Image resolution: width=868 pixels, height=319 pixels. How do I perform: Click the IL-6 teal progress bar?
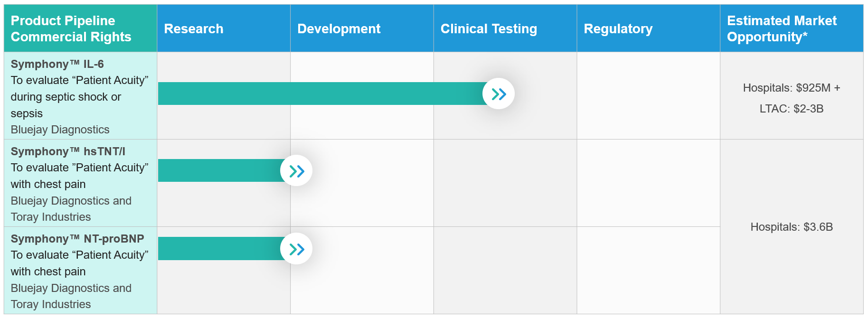[323, 94]
